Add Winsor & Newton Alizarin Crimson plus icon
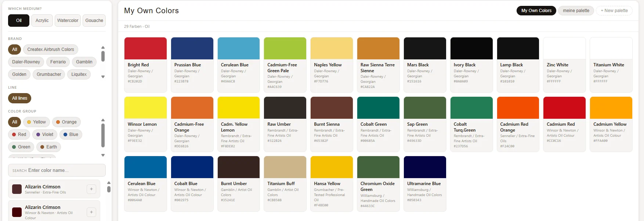 click(91, 212)
